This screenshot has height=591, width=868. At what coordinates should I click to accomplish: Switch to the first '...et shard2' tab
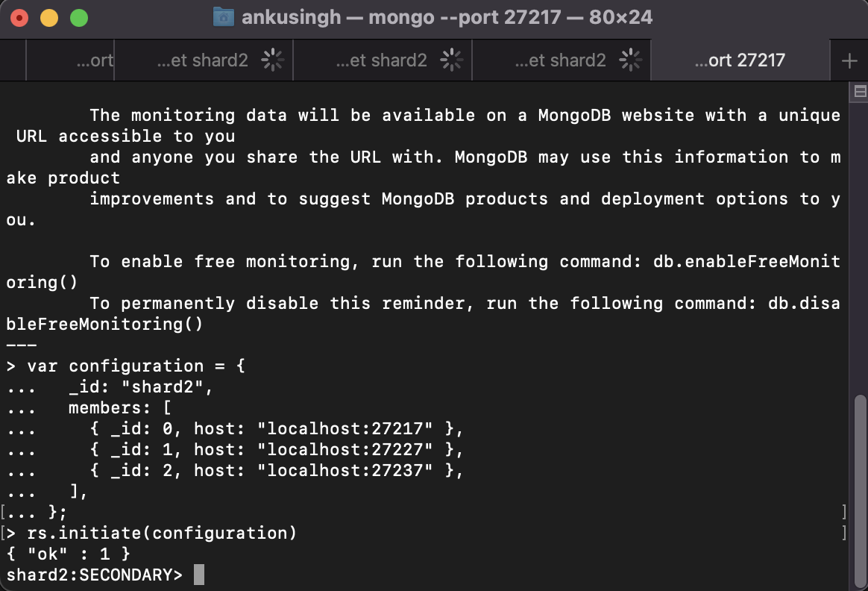(202, 60)
